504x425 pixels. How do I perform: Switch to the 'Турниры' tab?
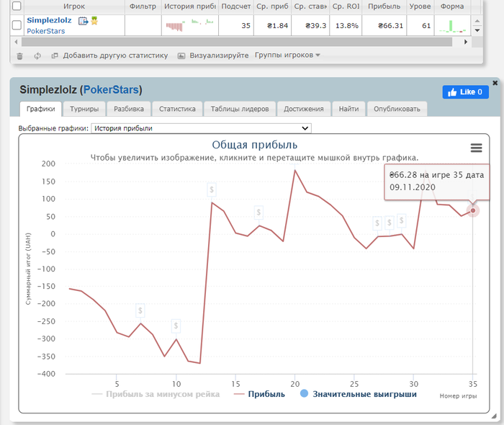click(84, 109)
